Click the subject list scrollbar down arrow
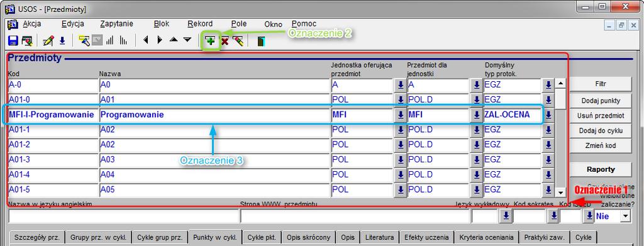Screen dimensions: 644x246 (560, 192)
